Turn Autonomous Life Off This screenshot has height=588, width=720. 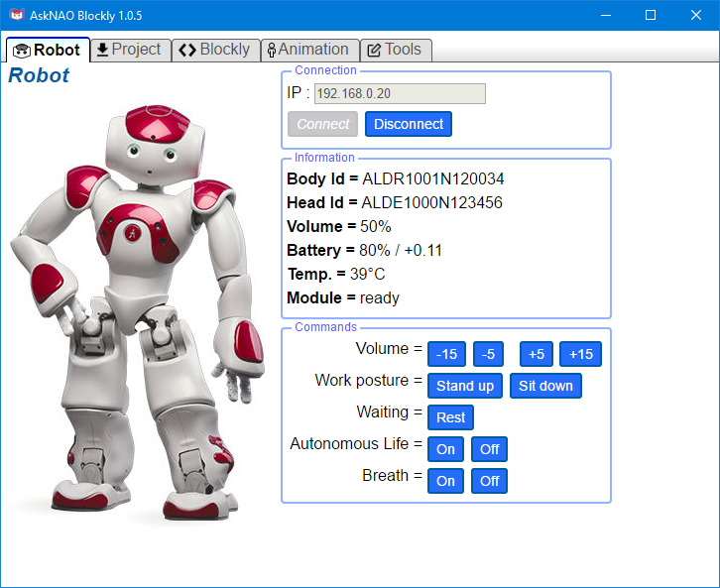point(489,449)
